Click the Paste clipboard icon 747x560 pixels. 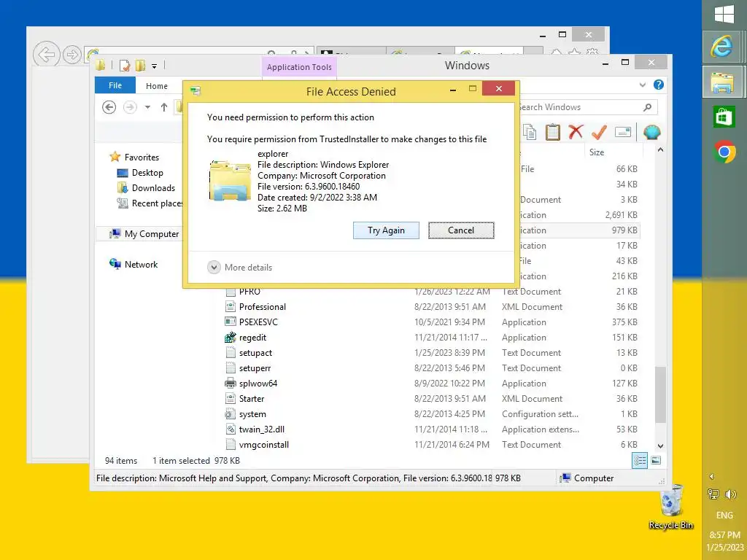tap(553, 132)
